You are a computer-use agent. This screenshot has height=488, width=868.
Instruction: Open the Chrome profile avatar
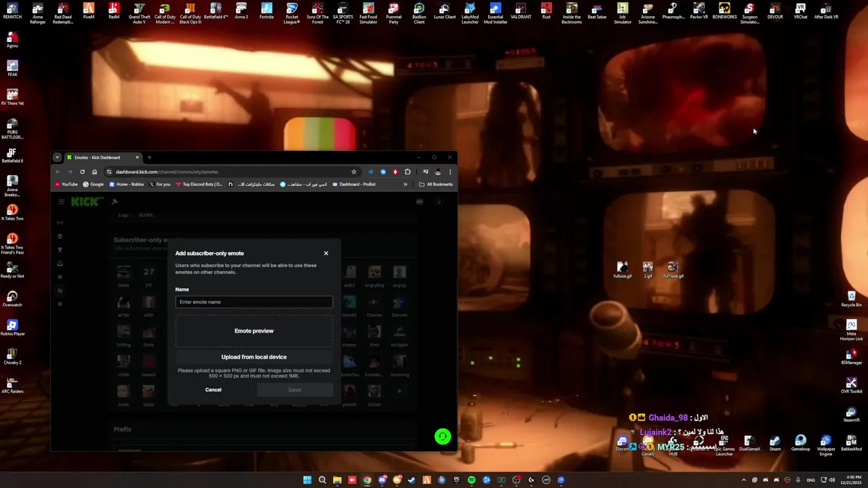[x=437, y=172]
